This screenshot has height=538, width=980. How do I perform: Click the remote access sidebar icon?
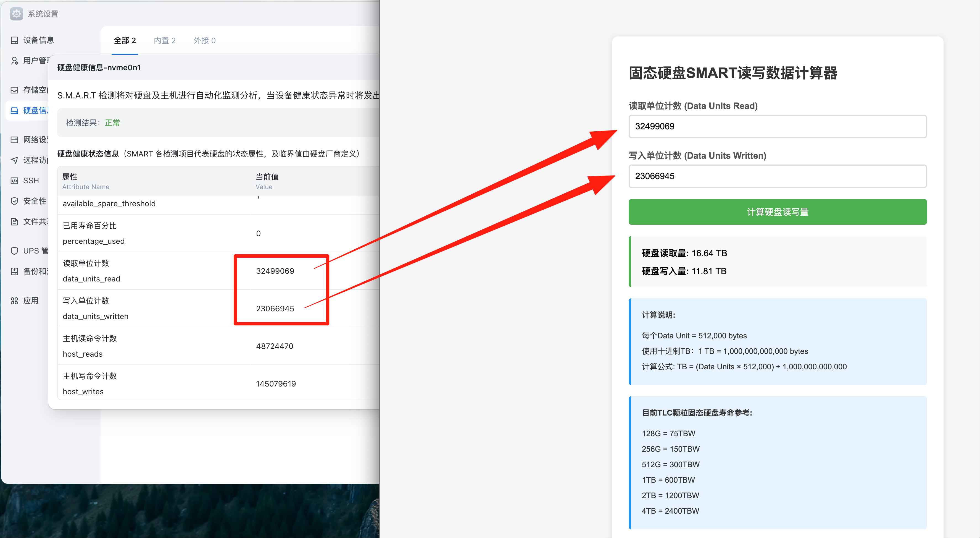(x=14, y=160)
